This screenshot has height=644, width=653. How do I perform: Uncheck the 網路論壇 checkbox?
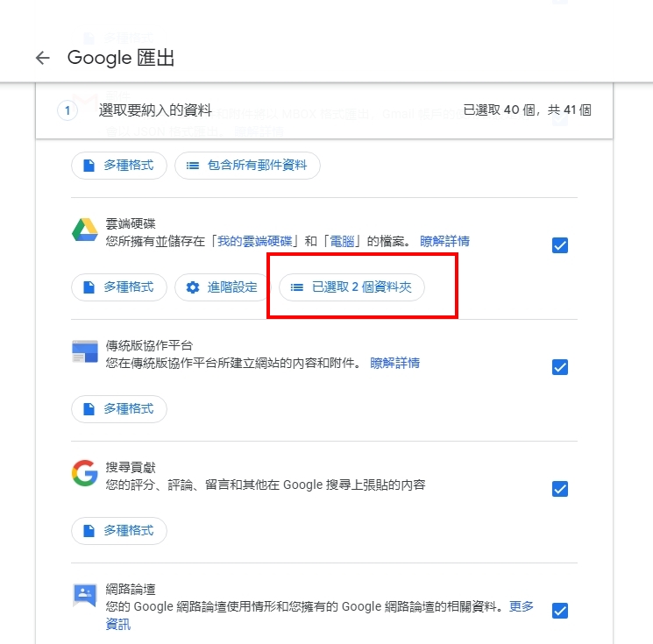point(560,611)
